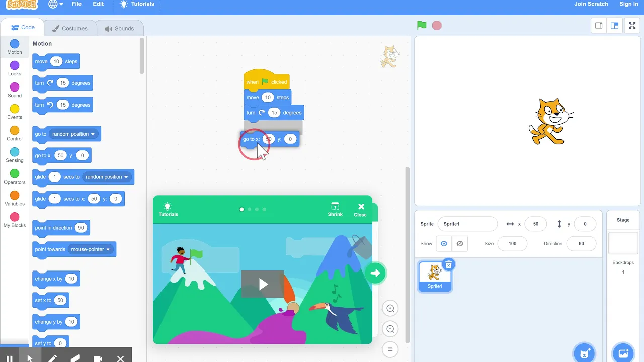Click the red stop button
The image size is (644, 362).
[x=437, y=25]
